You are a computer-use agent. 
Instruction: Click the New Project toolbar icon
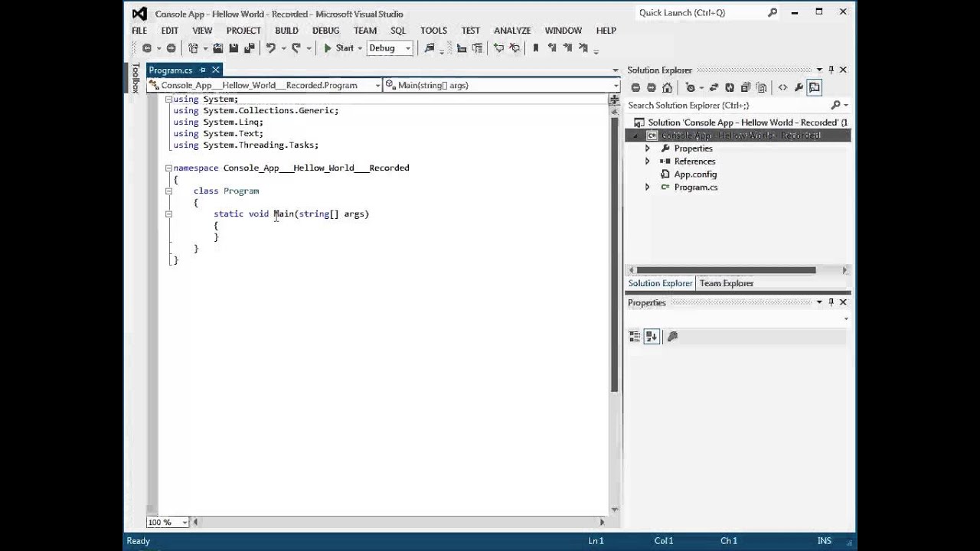(x=194, y=48)
